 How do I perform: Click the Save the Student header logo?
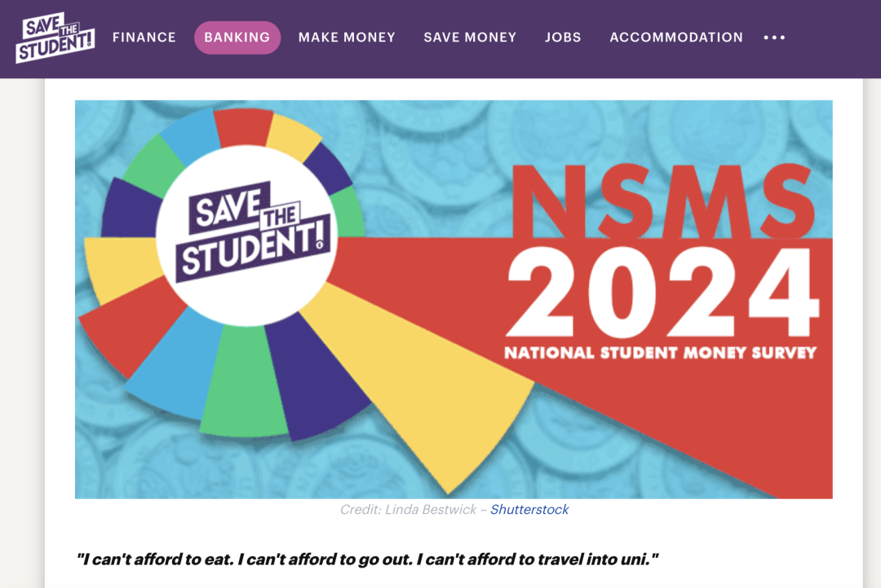pyautogui.click(x=55, y=38)
